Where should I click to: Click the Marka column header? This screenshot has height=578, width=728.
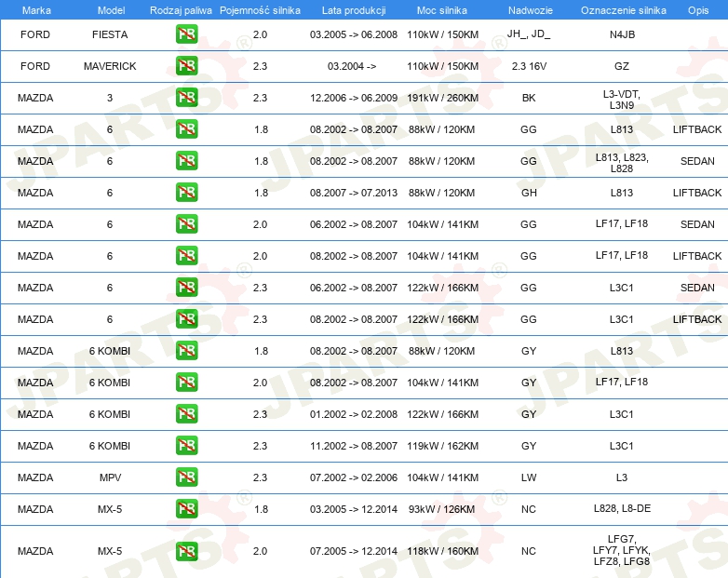(36, 10)
